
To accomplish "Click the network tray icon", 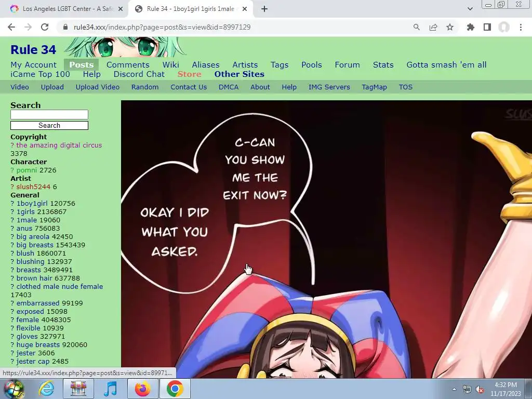I will pos(467,389).
